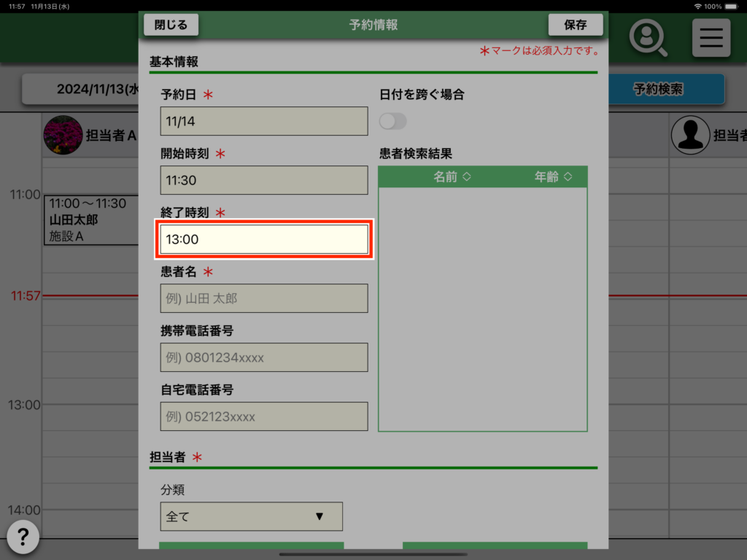Sort patient results by 年齢 column
The width and height of the screenshot is (747, 560).
pos(553,177)
